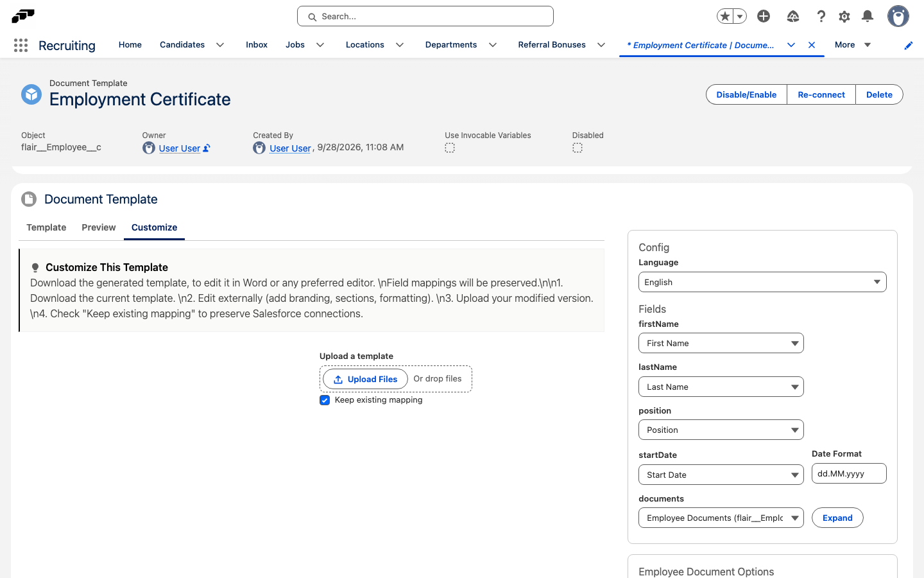Click the Owner avatar icon
This screenshot has width=924, height=578.
149,148
